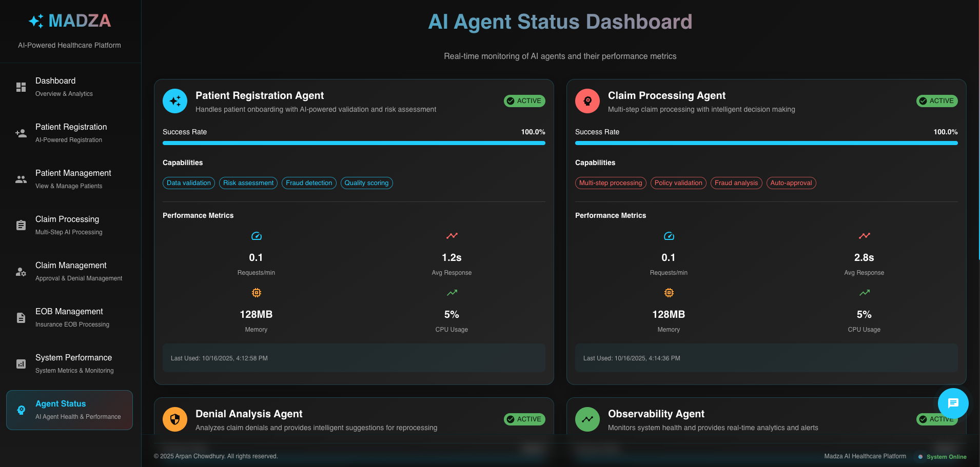Select Claim Management in sidebar
This screenshot has width=980, height=467.
[x=69, y=272]
